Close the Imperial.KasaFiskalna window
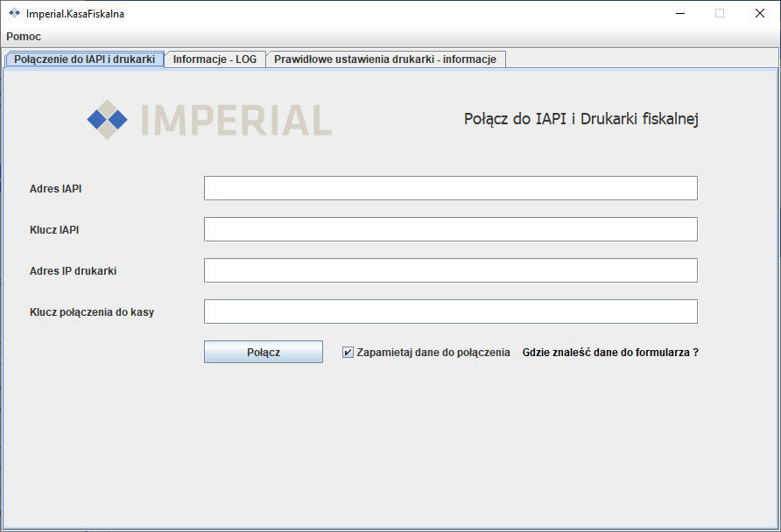The image size is (781, 532). [x=760, y=13]
